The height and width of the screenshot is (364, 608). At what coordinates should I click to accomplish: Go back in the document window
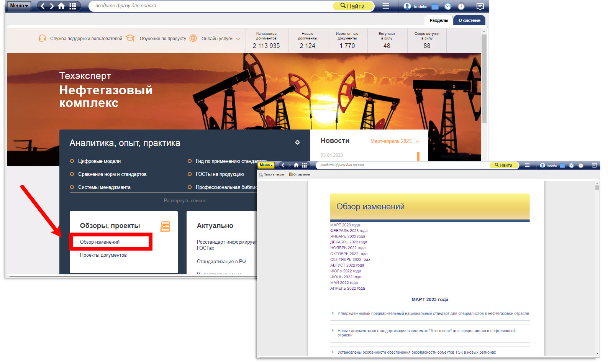283,165
